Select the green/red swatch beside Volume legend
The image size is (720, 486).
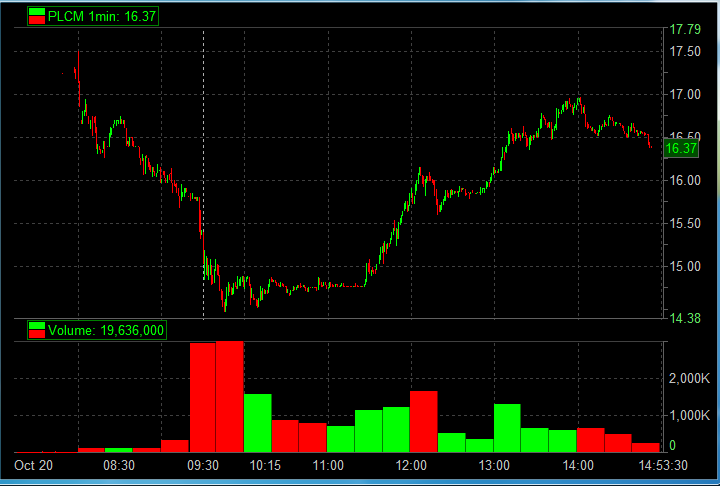[x=37, y=330]
